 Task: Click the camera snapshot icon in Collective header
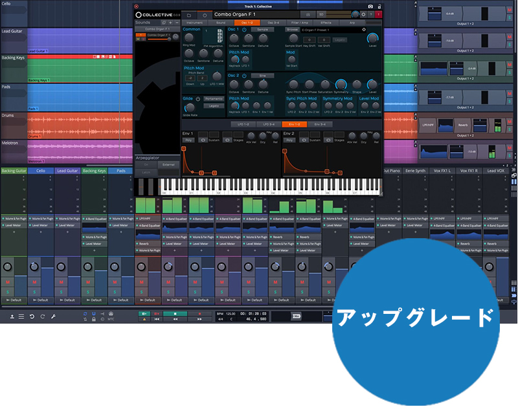point(308,14)
